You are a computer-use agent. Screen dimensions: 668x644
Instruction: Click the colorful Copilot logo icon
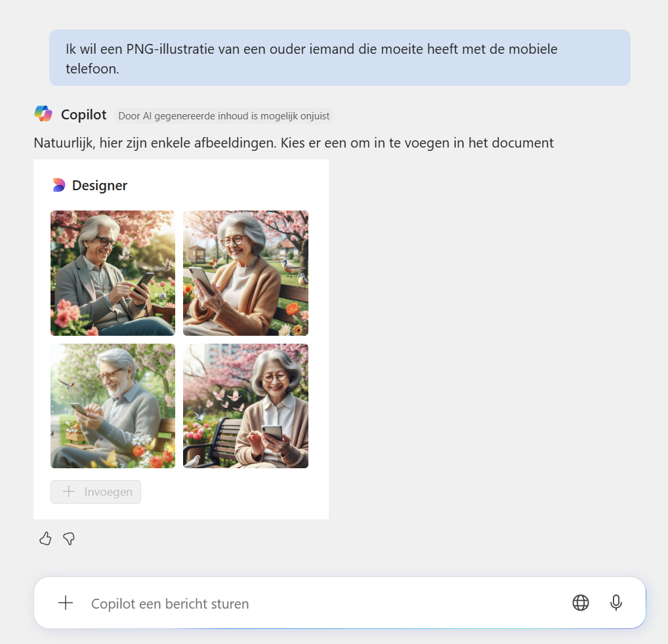tap(43, 114)
